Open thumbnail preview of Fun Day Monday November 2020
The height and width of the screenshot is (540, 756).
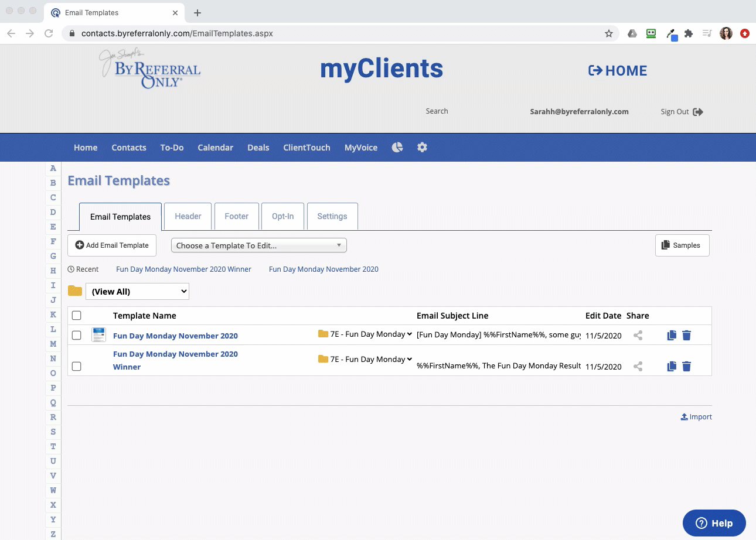click(x=99, y=335)
